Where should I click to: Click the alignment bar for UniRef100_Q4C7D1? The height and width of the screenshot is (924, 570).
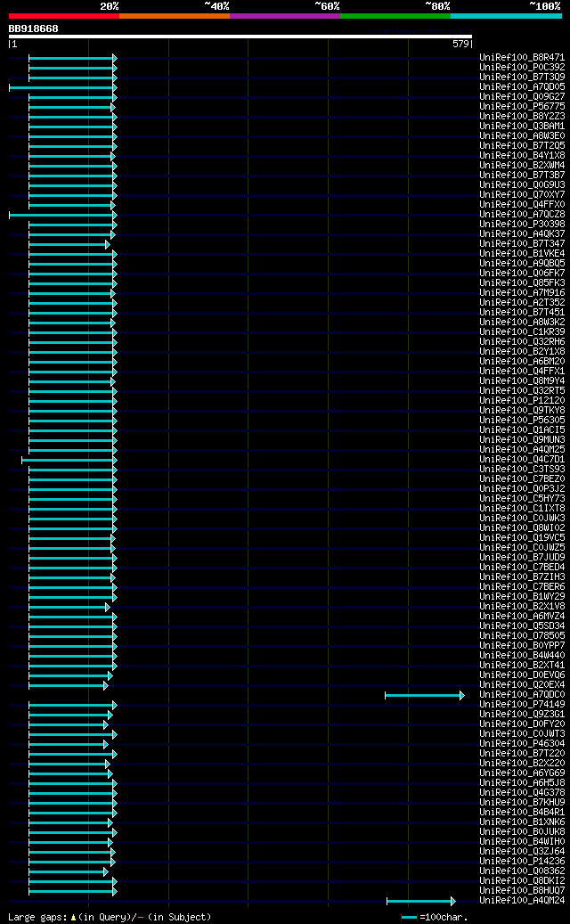(x=69, y=460)
